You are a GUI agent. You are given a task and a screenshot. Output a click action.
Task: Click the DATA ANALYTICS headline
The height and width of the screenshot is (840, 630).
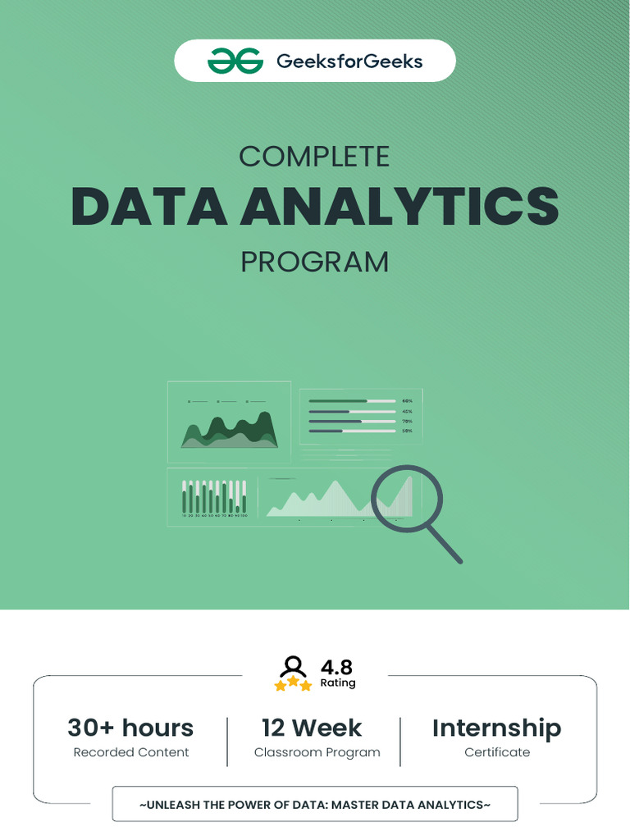[x=315, y=207]
